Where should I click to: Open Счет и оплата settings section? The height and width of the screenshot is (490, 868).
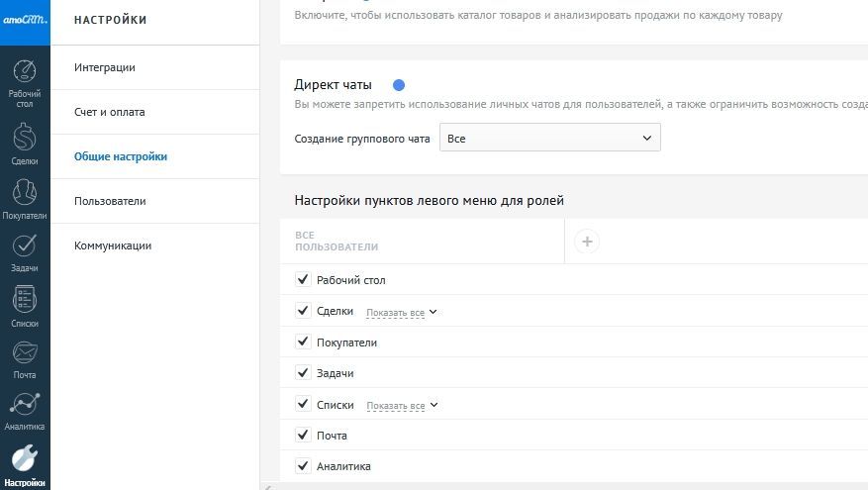click(x=109, y=112)
